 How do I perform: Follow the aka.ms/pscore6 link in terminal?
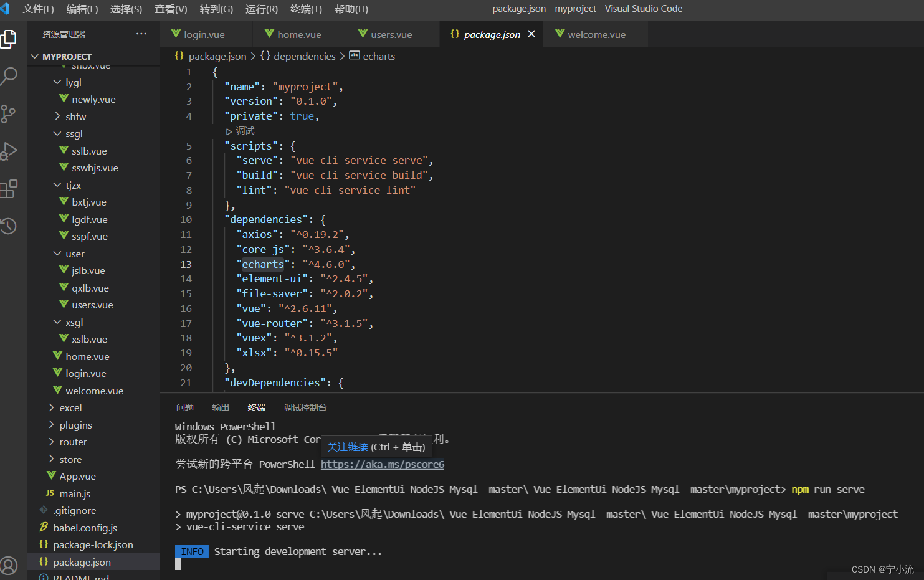tap(383, 464)
